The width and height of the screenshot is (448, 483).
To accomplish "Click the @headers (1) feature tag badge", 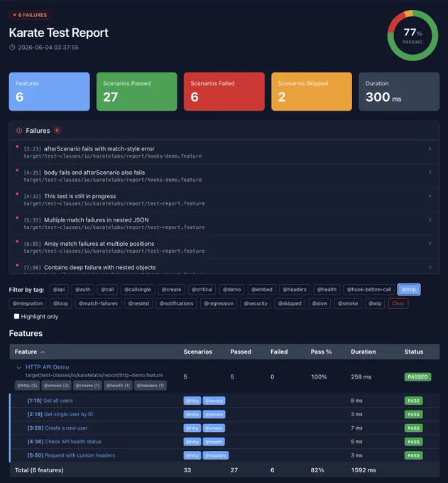I will click(x=151, y=386).
